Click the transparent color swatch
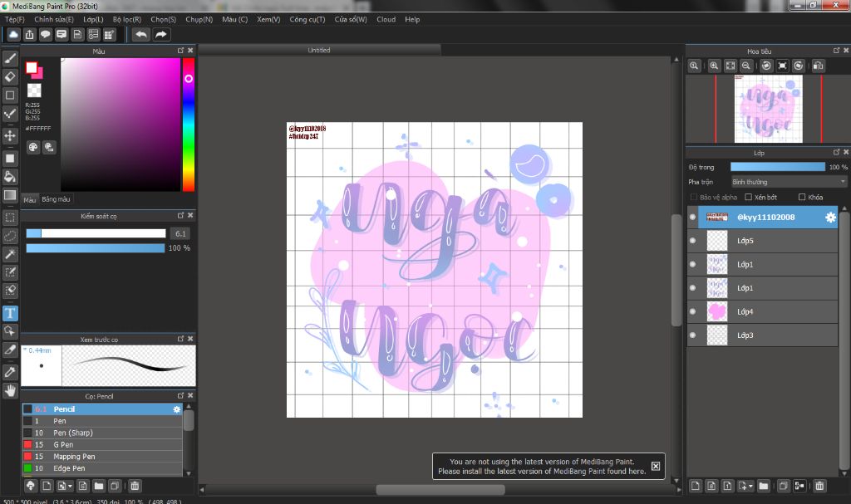The width and height of the screenshot is (851, 504). tap(34, 90)
